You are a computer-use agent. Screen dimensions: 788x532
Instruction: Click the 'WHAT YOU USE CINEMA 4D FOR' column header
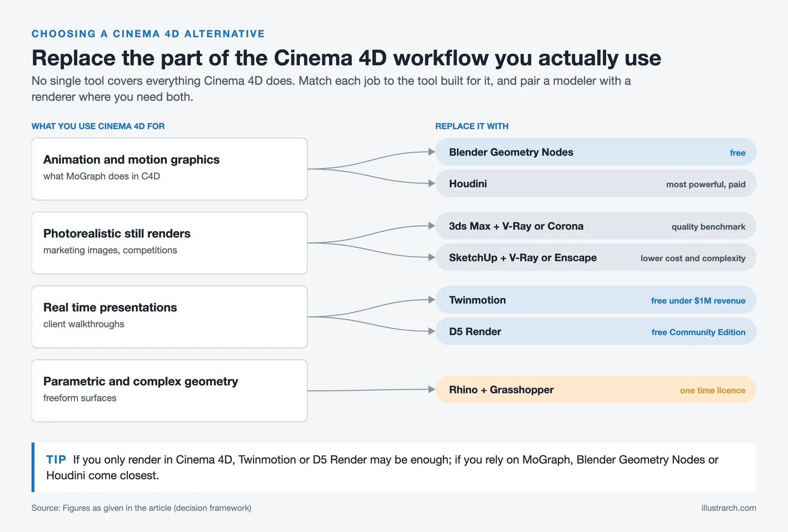(x=98, y=126)
